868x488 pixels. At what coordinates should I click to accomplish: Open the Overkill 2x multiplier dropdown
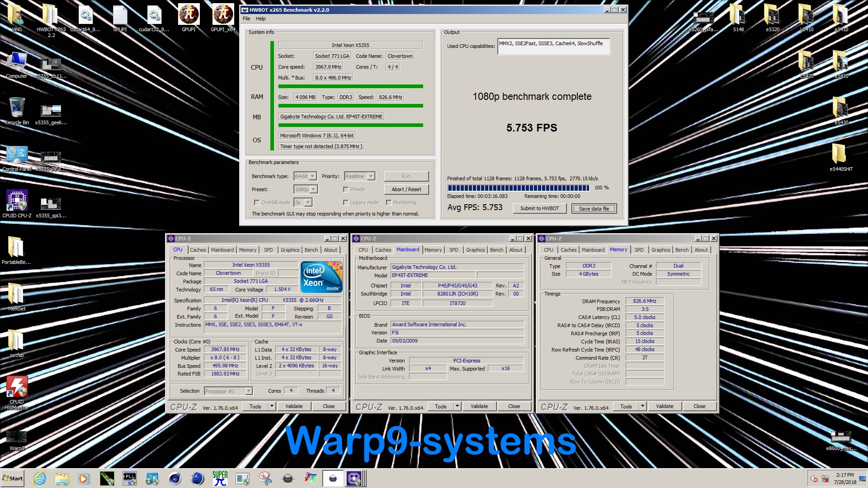[303, 202]
